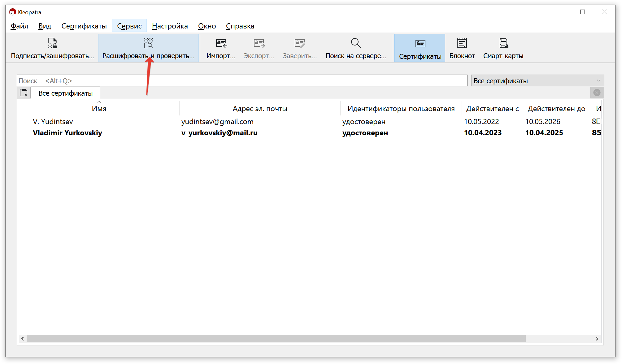Open the Окно menu

[x=207, y=26]
